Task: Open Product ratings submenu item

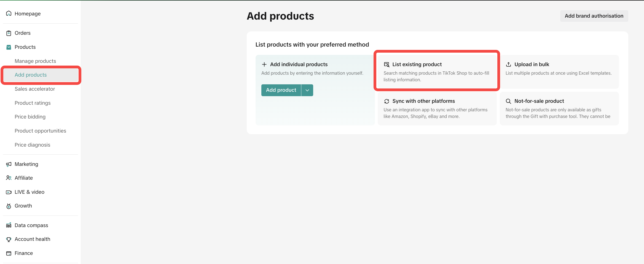Action: (x=33, y=103)
